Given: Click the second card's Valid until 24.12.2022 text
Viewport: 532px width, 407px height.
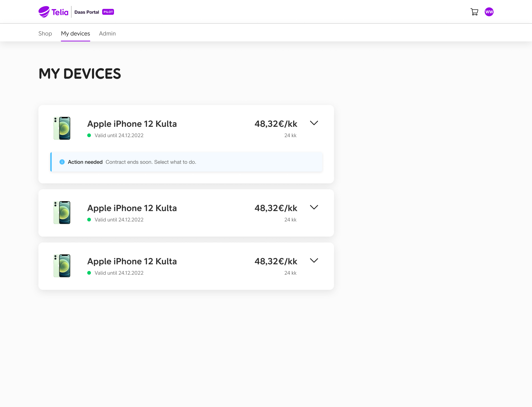Looking at the screenshot, I should click(x=119, y=220).
